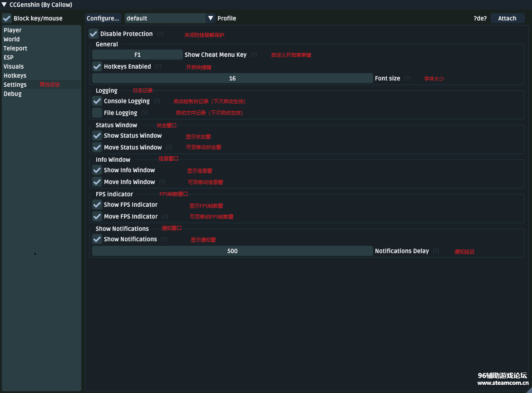Click the Font size slider

coord(232,78)
